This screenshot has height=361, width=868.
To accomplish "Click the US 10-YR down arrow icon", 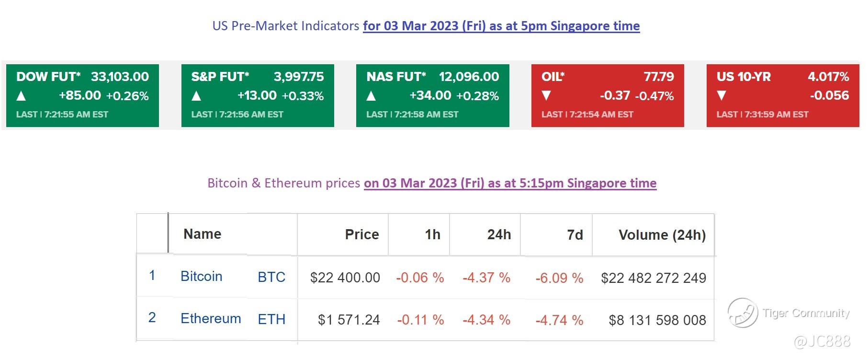I will pyautogui.click(x=721, y=96).
